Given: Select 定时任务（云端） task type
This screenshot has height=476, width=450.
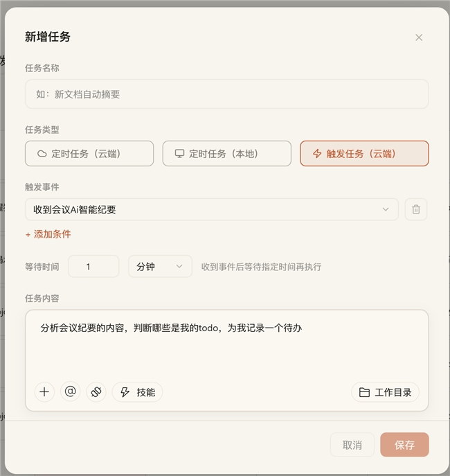Looking at the screenshot, I should pyautogui.click(x=89, y=154).
